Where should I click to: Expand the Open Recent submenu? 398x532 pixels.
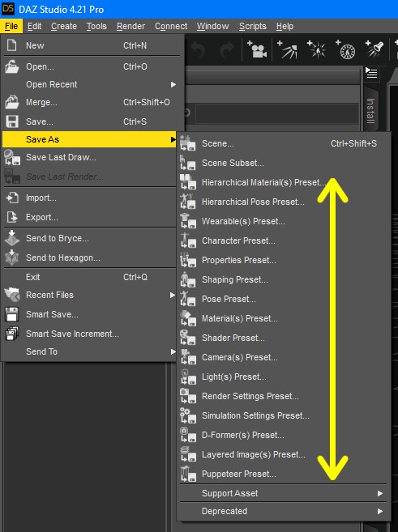coord(91,84)
